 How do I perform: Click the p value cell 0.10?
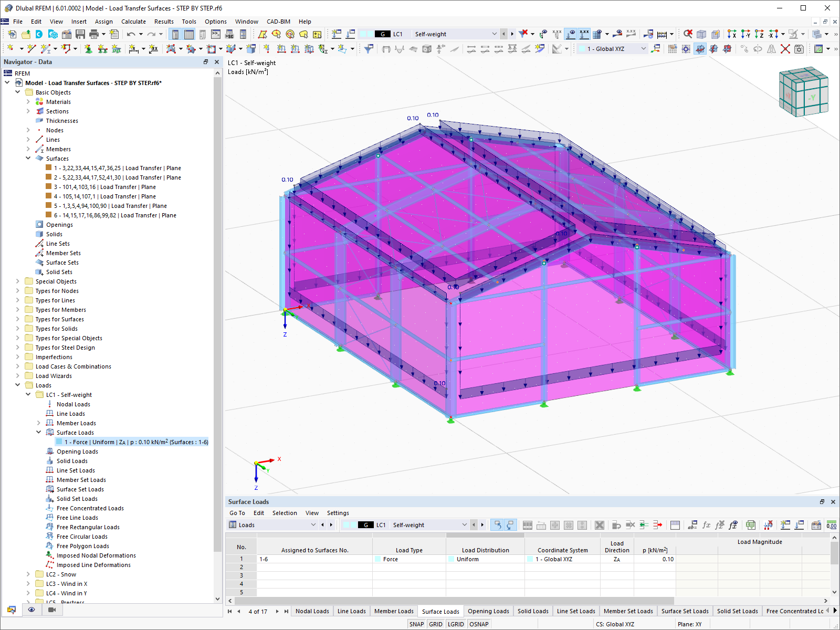tap(655, 559)
